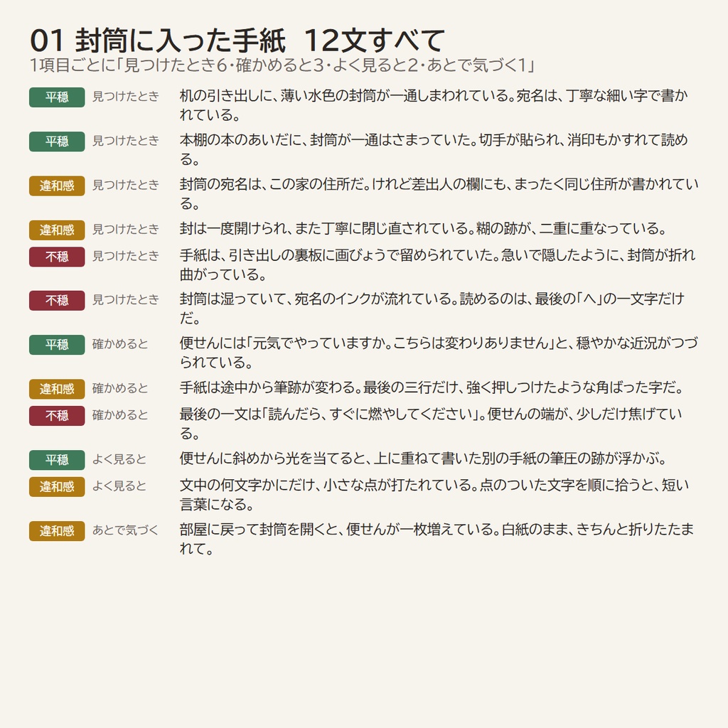This screenshot has height=728, width=728.
Task: Click the 平穏 badge beside '便せんには「元気で'
Action: tap(57, 345)
